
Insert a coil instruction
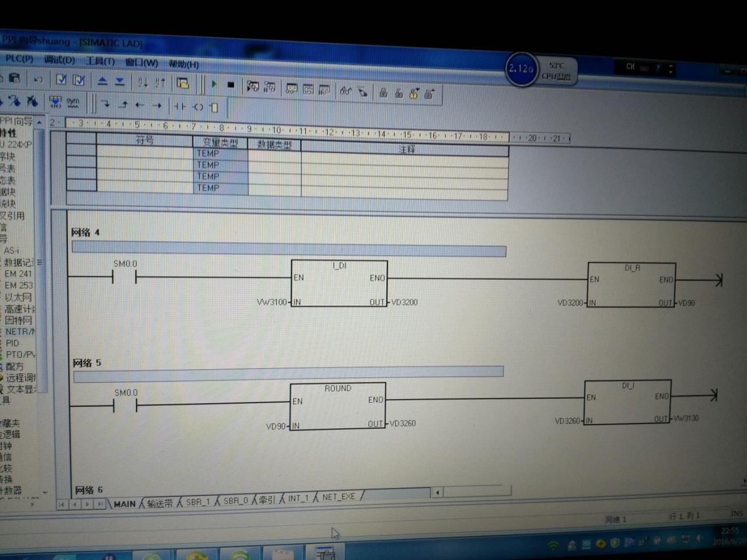(198, 107)
